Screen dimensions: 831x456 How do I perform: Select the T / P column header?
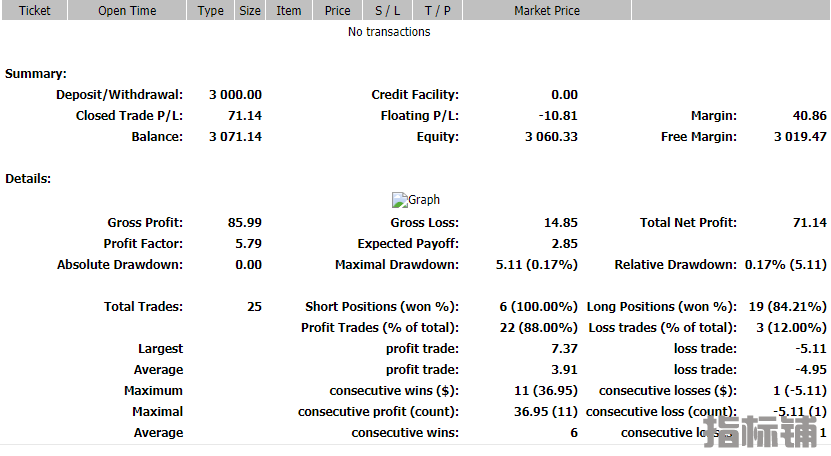coord(437,11)
